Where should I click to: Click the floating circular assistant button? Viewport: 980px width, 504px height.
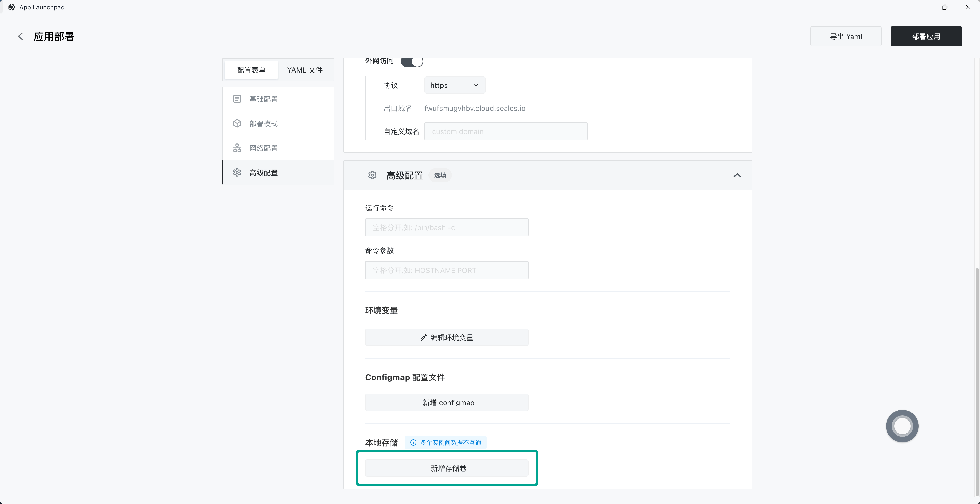pyautogui.click(x=902, y=426)
